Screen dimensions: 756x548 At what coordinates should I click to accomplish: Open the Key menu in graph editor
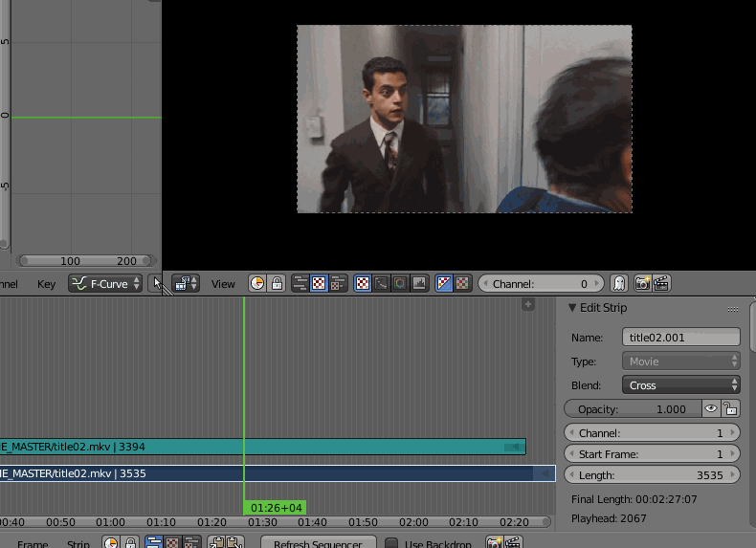pos(46,284)
